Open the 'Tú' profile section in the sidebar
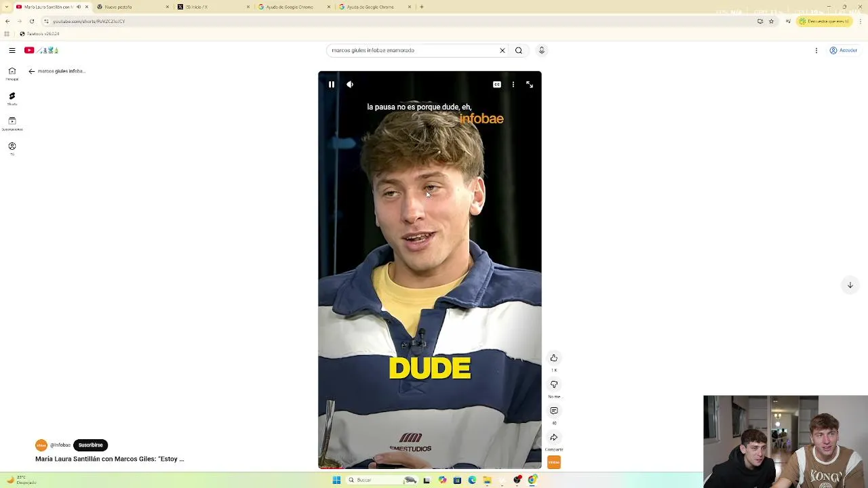This screenshot has height=488, width=868. (x=12, y=148)
